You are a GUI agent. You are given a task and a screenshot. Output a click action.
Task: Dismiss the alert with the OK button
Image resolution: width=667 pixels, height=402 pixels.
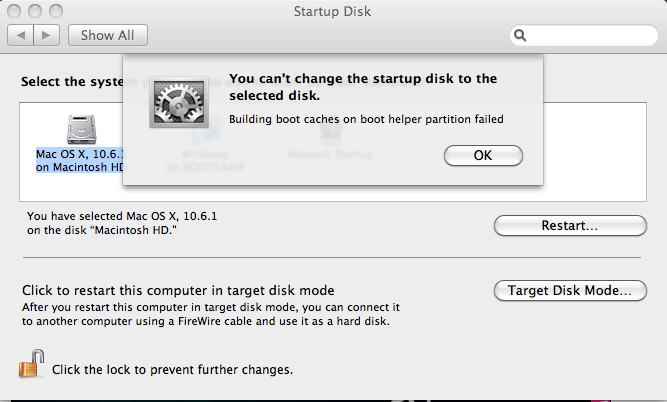pos(483,155)
